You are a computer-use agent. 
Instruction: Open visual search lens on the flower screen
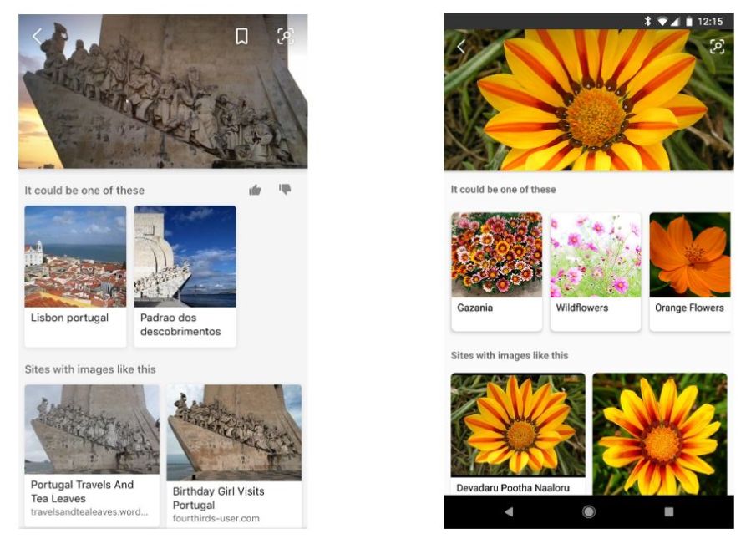[717, 48]
